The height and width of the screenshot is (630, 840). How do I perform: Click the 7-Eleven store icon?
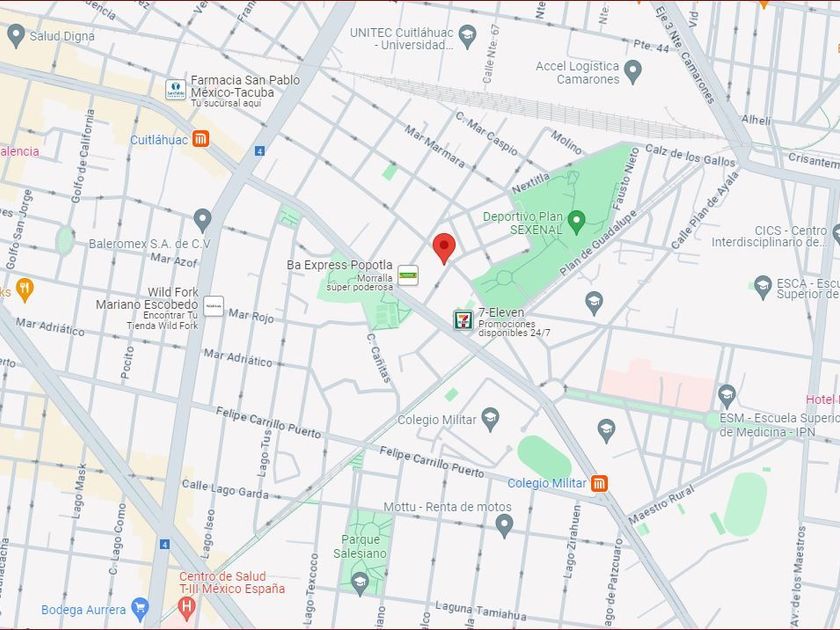tap(463, 320)
